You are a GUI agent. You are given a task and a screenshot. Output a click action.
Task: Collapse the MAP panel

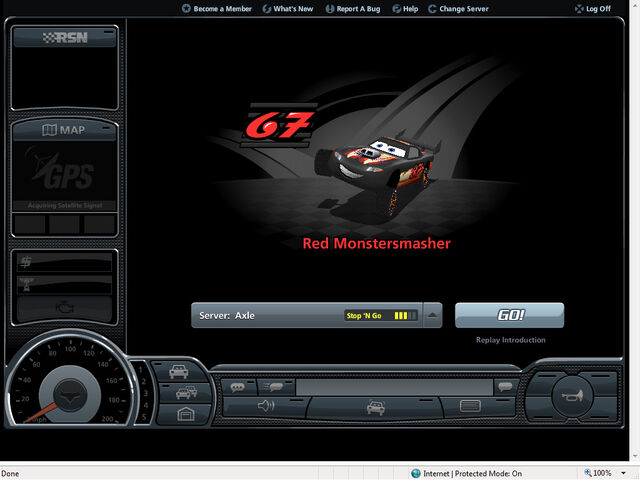click(108, 128)
